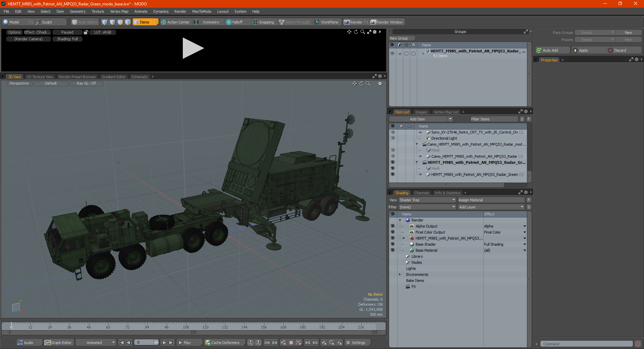Click the record keyframe circle icon
This screenshot has width=644, height=349.
(291, 343)
